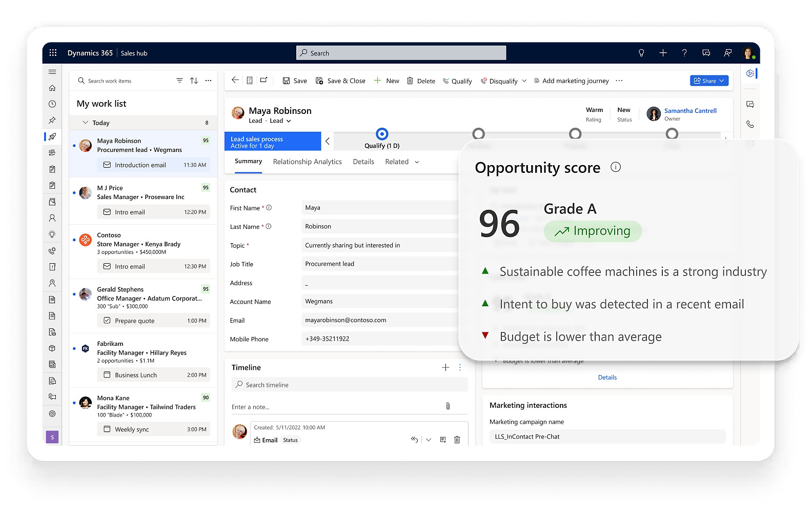Go to Home in left sidebar
The image size is (812, 513).
click(x=52, y=88)
